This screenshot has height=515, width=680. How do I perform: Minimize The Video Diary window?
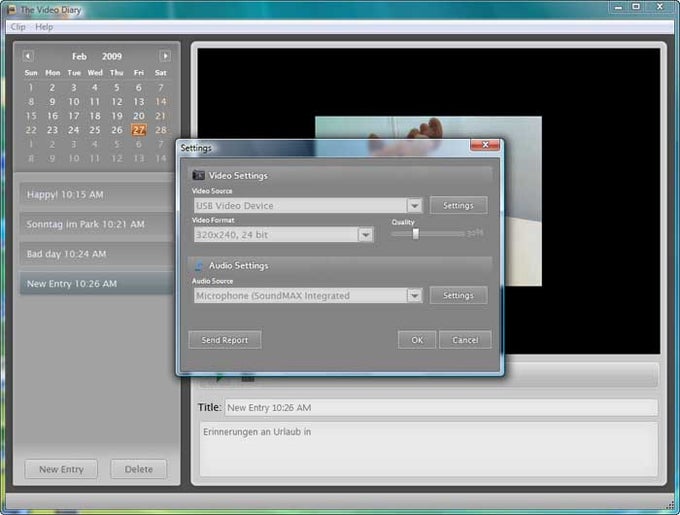[x=618, y=7]
